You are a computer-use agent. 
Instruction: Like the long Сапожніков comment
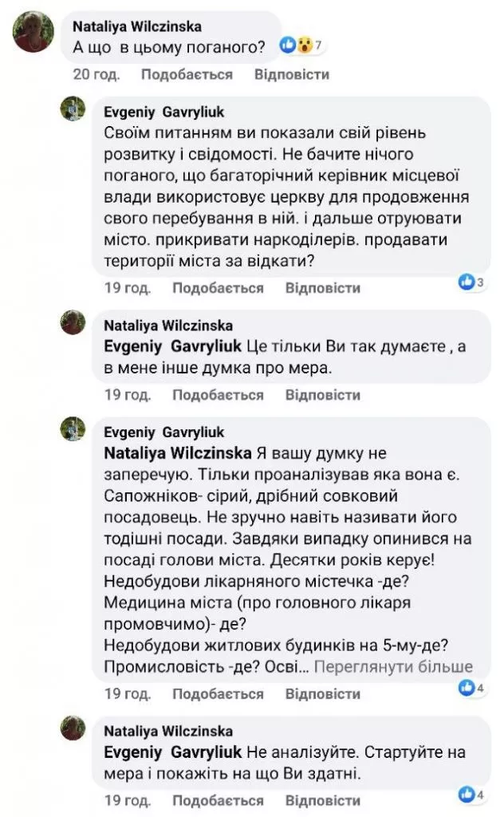[218, 694]
